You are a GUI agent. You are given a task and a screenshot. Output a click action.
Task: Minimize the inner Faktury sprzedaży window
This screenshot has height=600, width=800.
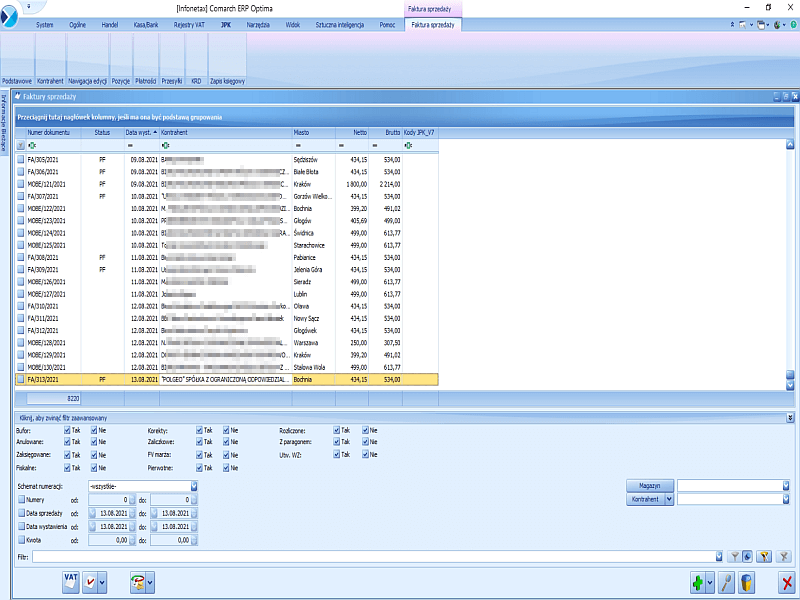pyautogui.click(x=777, y=96)
